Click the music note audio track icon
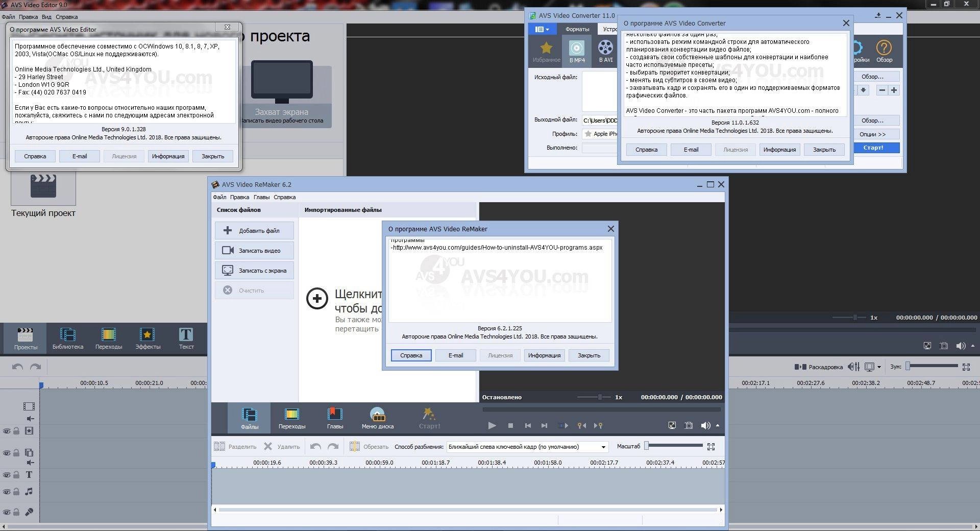The height and width of the screenshot is (531, 980). [x=29, y=492]
